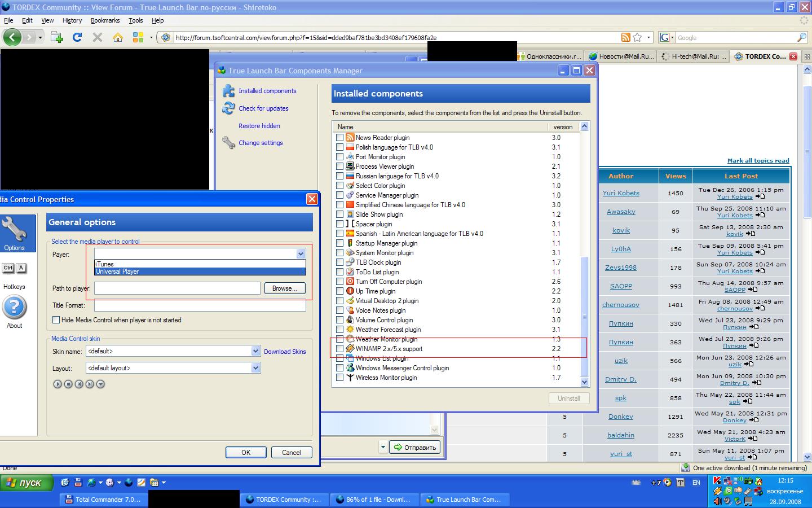This screenshot has height=508, width=812.
Task: Click the Reload page icon
Action: point(77,38)
